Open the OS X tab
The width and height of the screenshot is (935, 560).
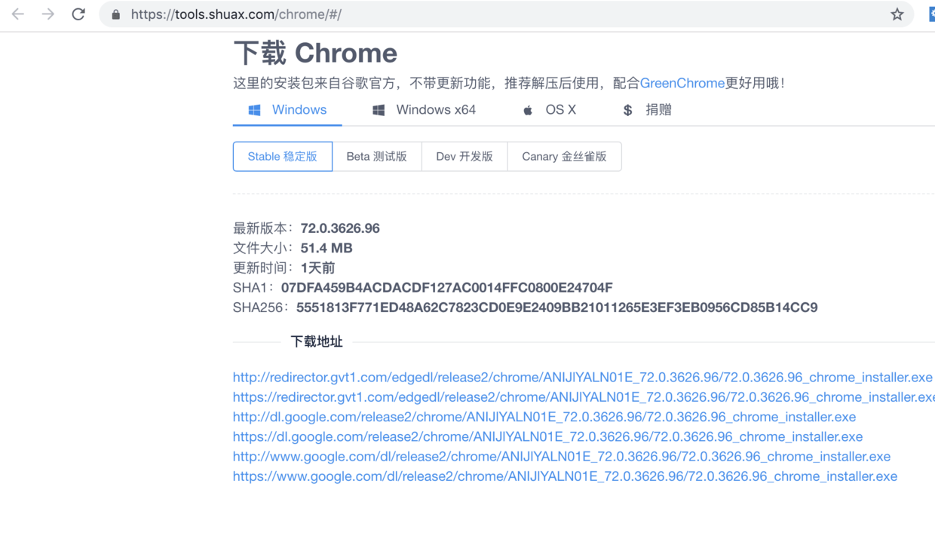[x=549, y=110]
